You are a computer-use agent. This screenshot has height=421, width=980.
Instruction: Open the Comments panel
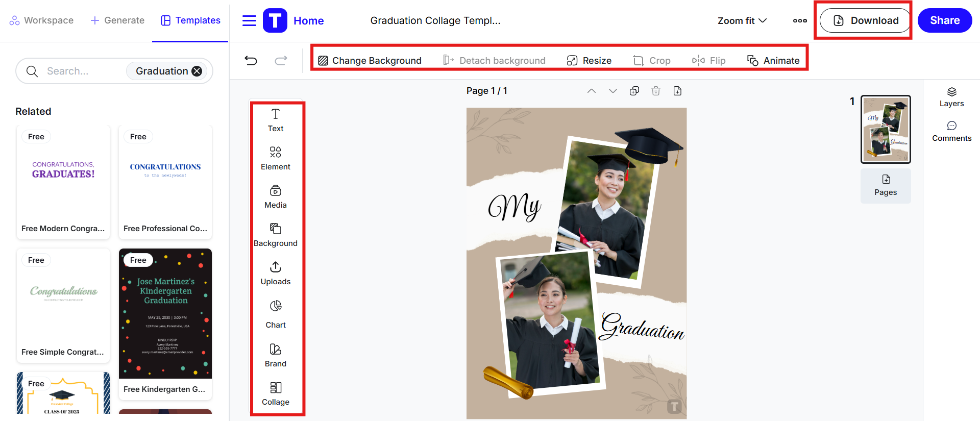tap(952, 132)
